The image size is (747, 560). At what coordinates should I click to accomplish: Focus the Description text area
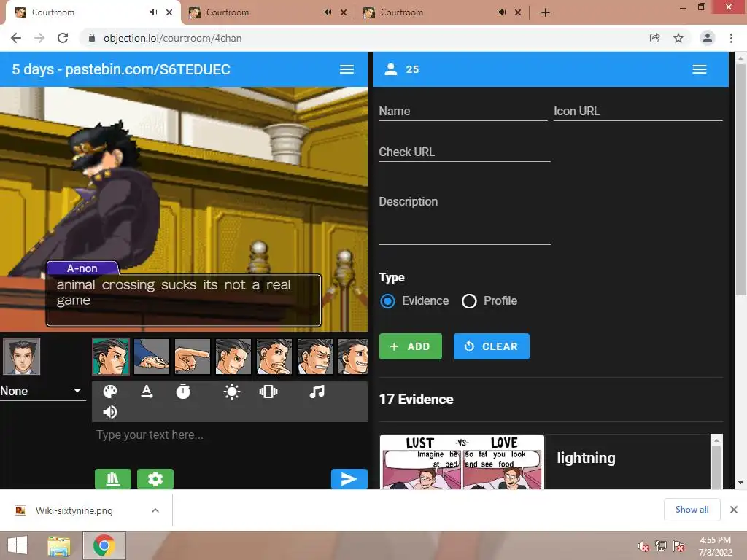[465, 219]
